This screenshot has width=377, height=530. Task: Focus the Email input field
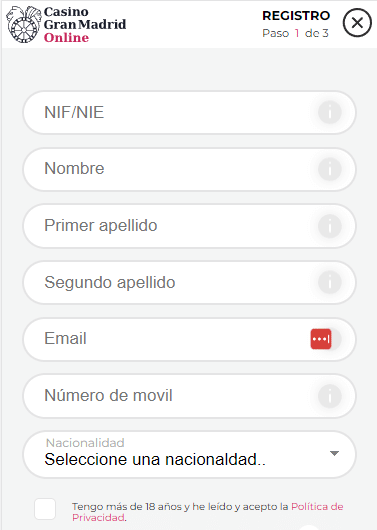[x=189, y=339]
